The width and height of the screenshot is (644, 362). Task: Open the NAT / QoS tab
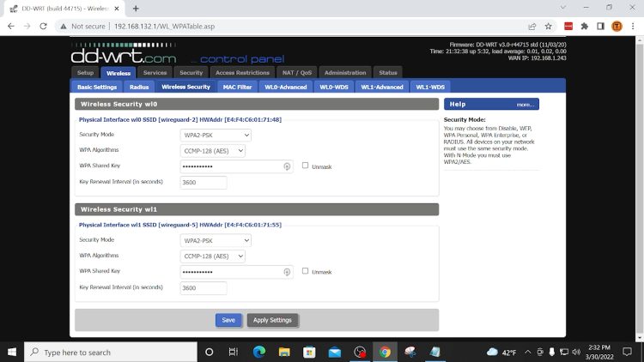297,73
